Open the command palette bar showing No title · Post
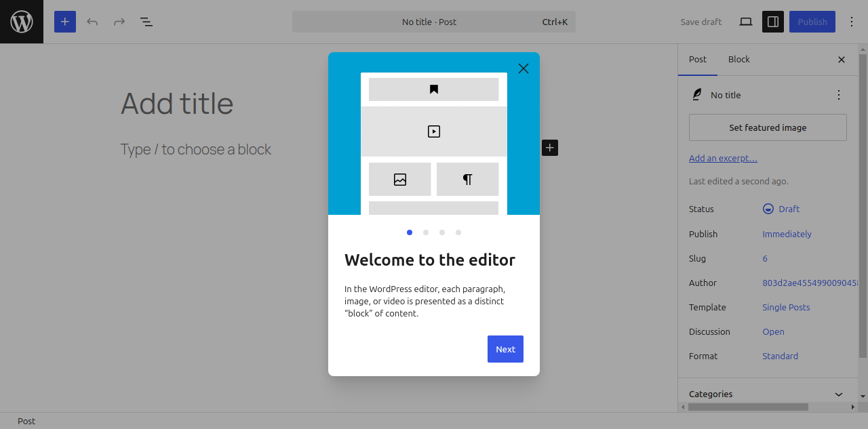Screen dimensions: 868x429 pyautogui.click(x=434, y=22)
